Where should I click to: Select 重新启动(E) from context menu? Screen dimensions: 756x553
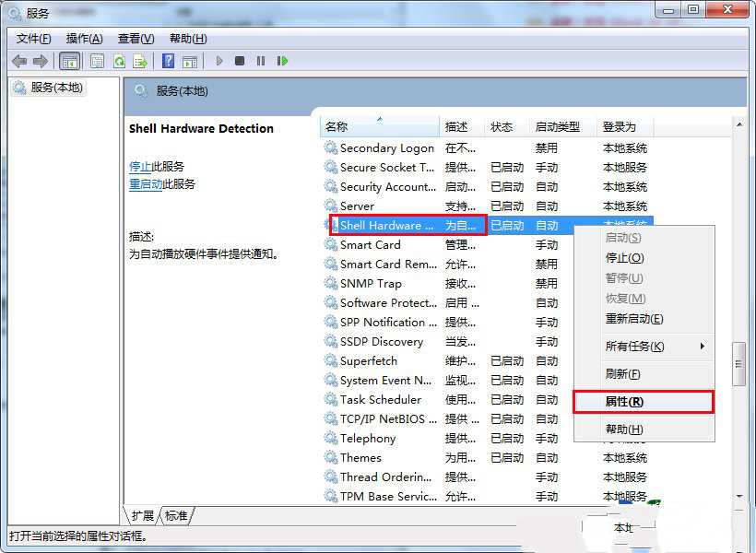click(x=633, y=319)
